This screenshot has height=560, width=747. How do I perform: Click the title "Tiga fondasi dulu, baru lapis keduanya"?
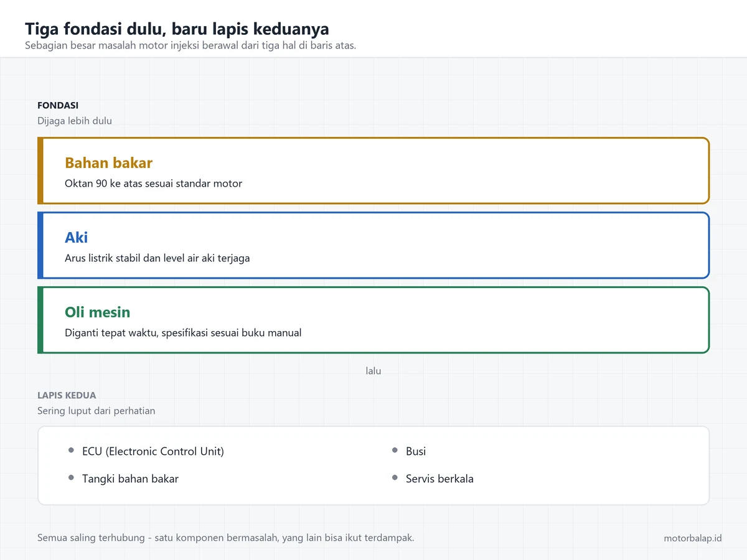pyautogui.click(x=177, y=29)
